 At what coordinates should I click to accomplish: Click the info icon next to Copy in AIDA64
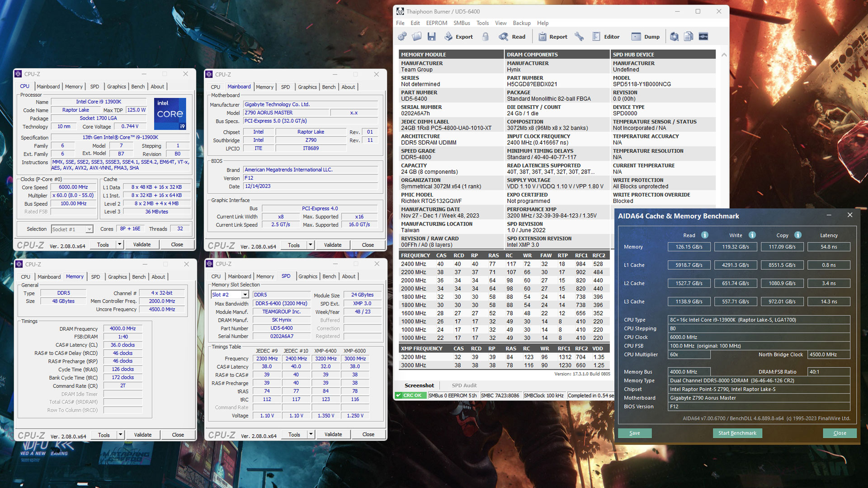[x=798, y=235]
